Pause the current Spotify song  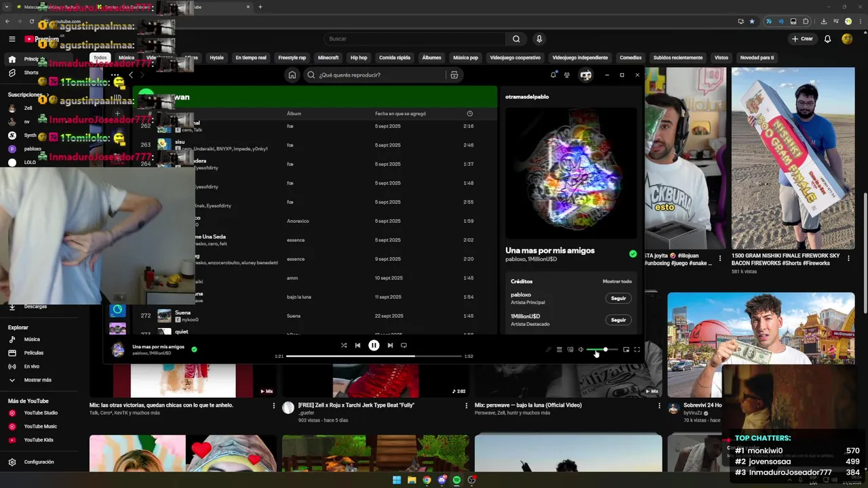pos(374,345)
